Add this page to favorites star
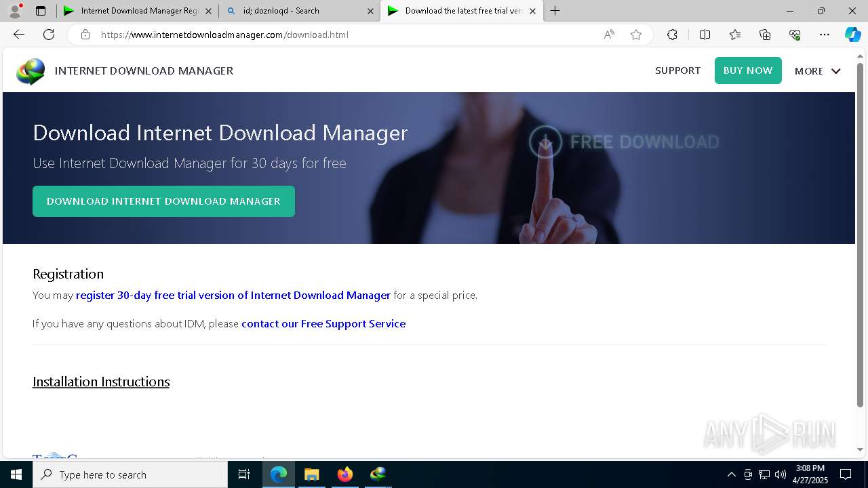 (636, 35)
